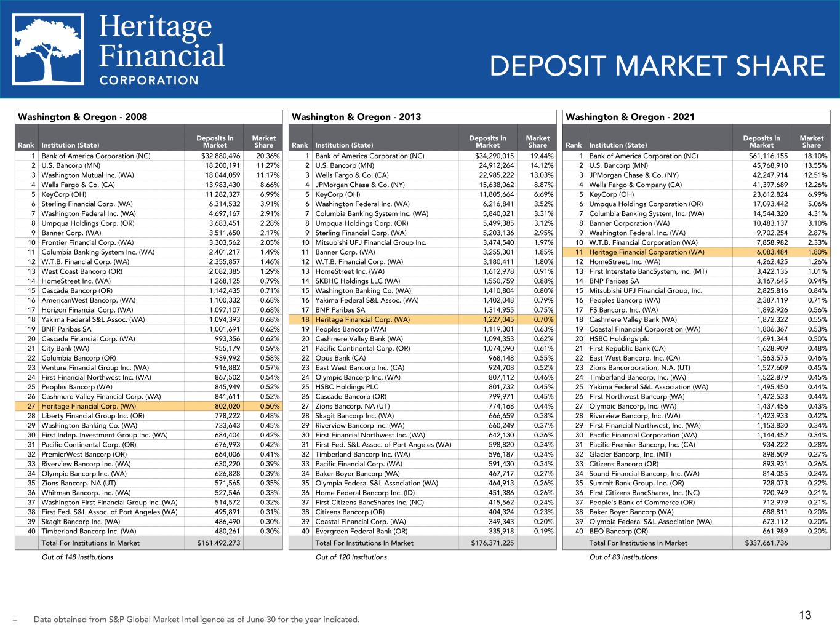Click the Market Share header in 2021 table
Viewport: 840px width, 630px height.
click(811, 142)
